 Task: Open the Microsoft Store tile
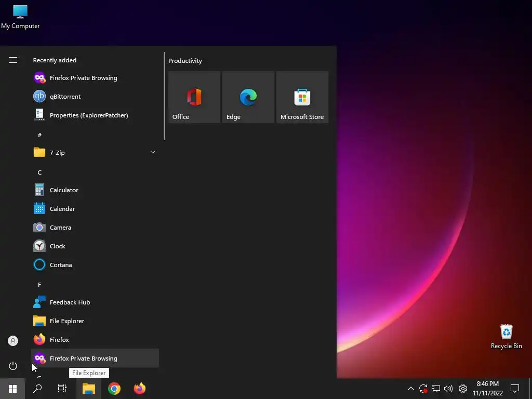tap(302, 97)
